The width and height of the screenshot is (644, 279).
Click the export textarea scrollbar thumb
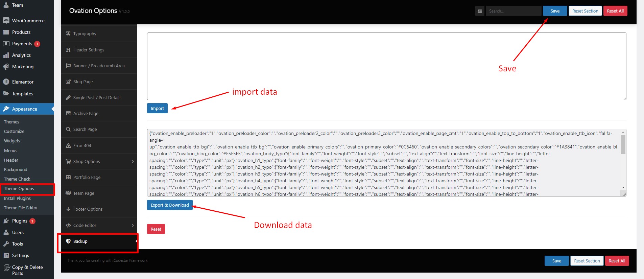click(623, 144)
